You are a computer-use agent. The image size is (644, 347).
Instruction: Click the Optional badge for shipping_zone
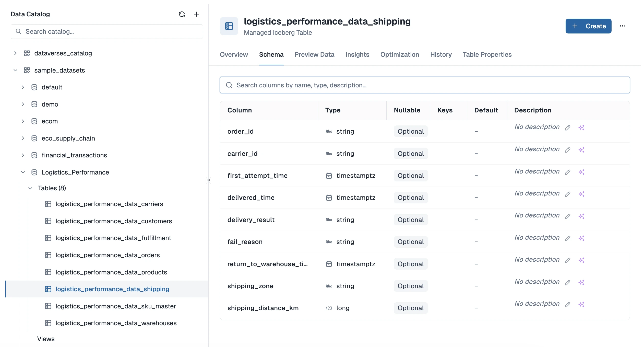tap(410, 286)
